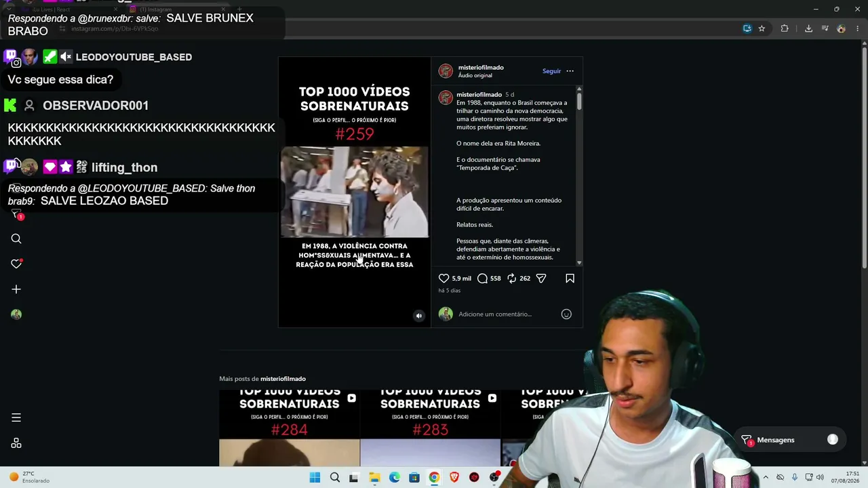Switch to Google Chrome on the taskbar

point(434,478)
